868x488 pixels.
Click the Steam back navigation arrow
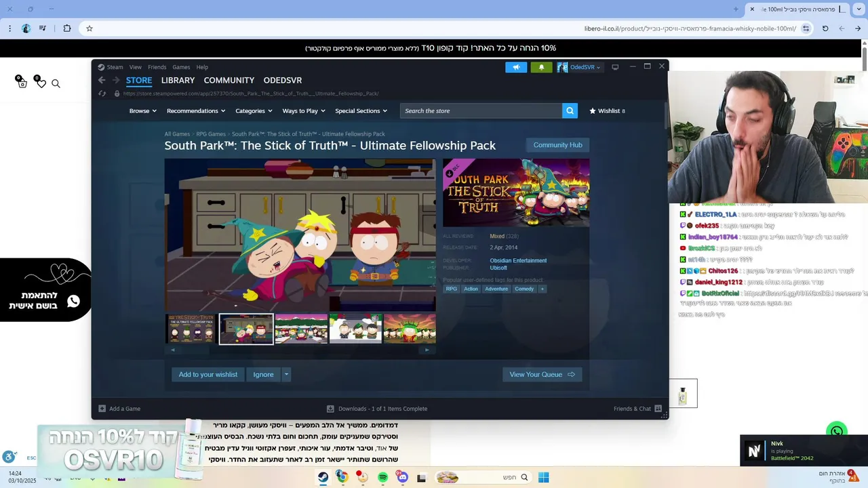102,80
